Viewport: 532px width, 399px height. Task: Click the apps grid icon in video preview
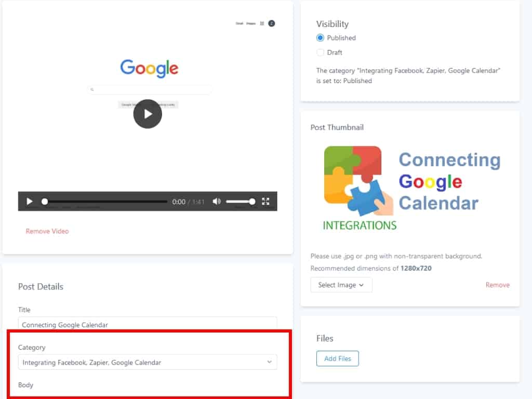(x=262, y=23)
